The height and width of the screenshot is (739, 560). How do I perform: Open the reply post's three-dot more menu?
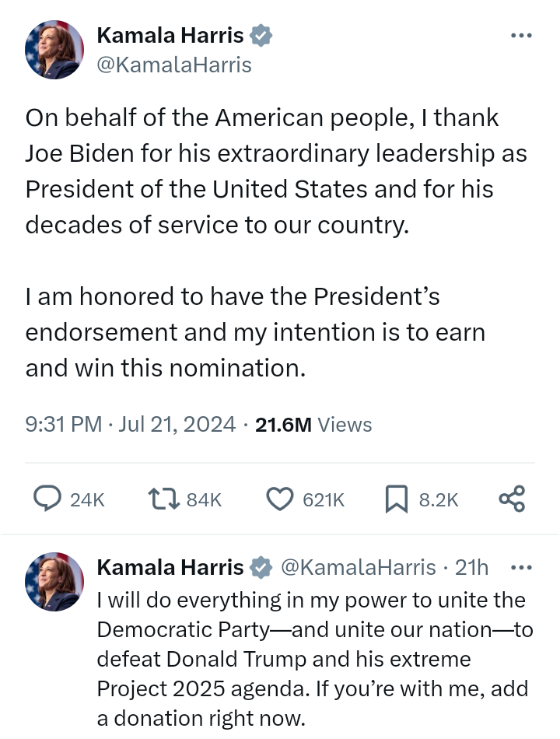(521, 568)
